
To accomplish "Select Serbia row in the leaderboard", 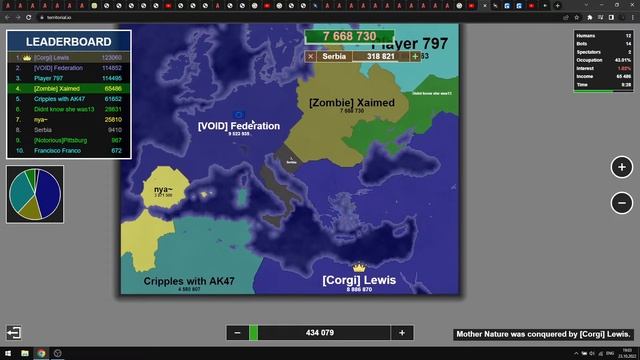I will click(x=69, y=130).
